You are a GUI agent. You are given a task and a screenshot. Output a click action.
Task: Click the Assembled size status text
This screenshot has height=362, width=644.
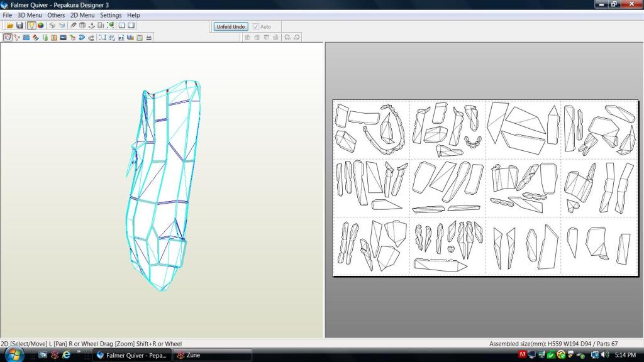(553, 344)
